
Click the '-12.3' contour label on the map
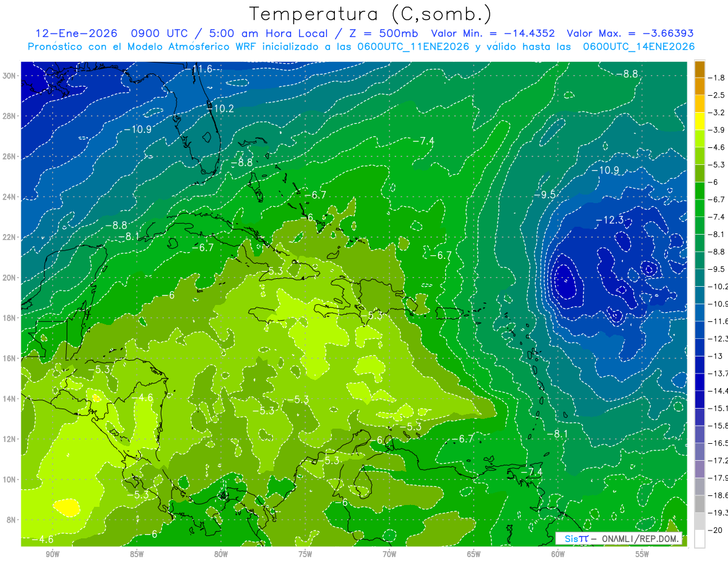click(610, 220)
